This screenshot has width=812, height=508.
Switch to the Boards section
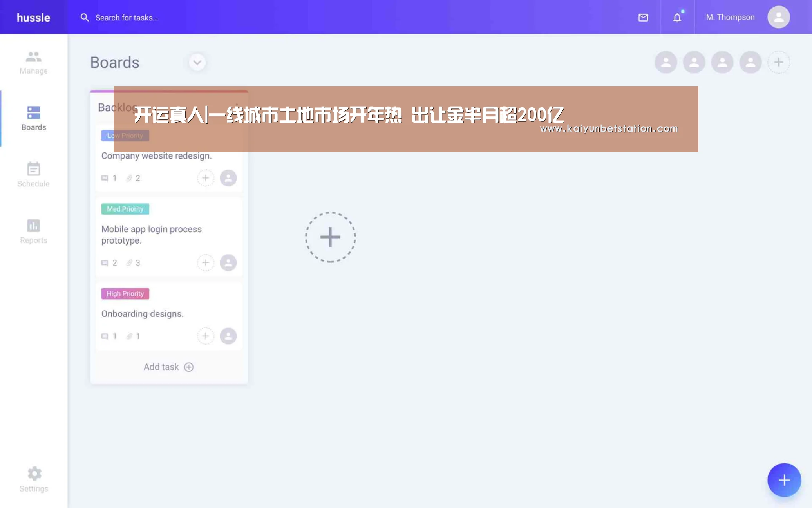[34, 119]
